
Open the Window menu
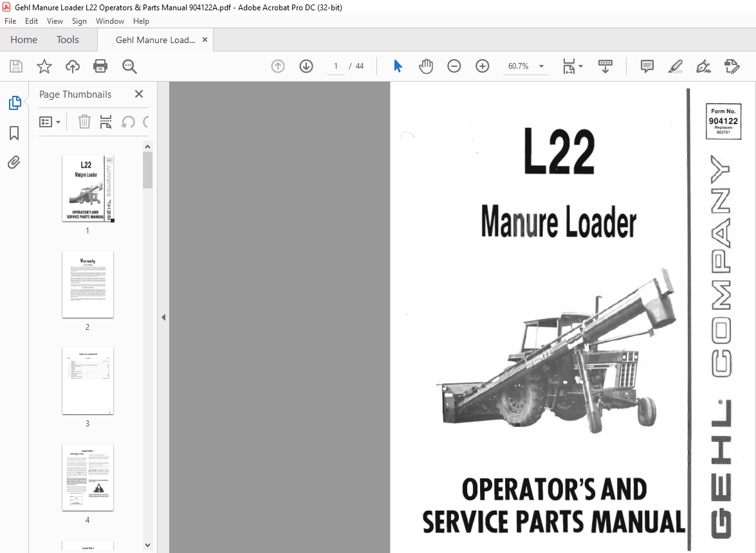click(110, 21)
